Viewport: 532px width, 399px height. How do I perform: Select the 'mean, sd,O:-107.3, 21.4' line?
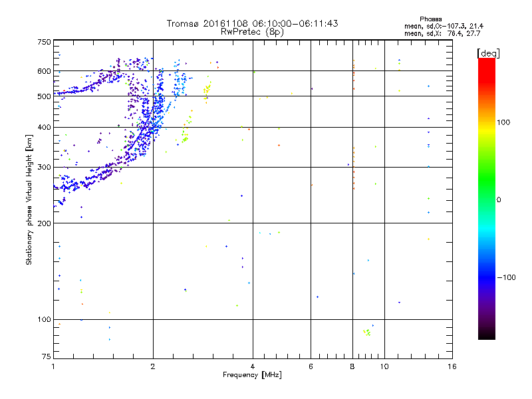click(444, 26)
